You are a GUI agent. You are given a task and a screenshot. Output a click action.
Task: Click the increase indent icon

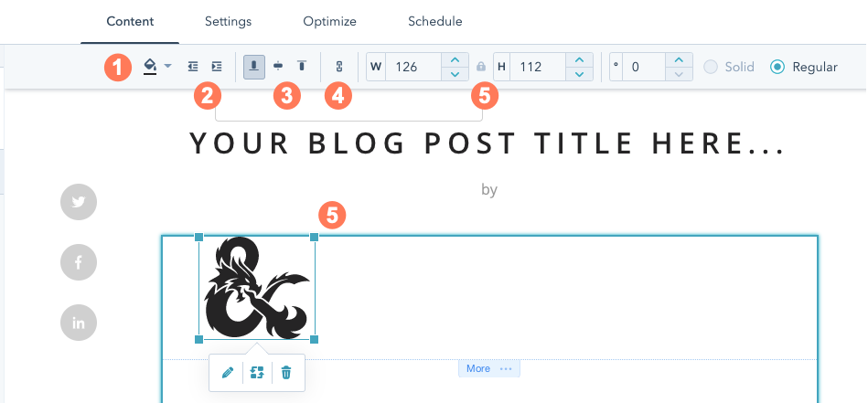coord(217,67)
